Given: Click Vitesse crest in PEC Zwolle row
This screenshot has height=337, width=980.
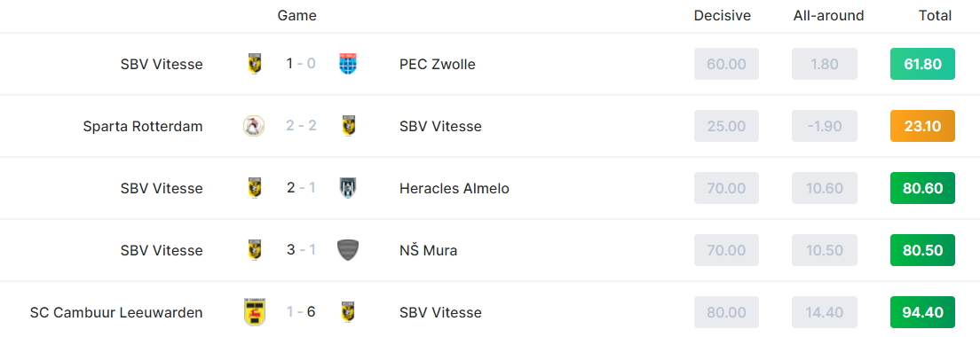Looking at the screenshot, I should coord(254,64).
